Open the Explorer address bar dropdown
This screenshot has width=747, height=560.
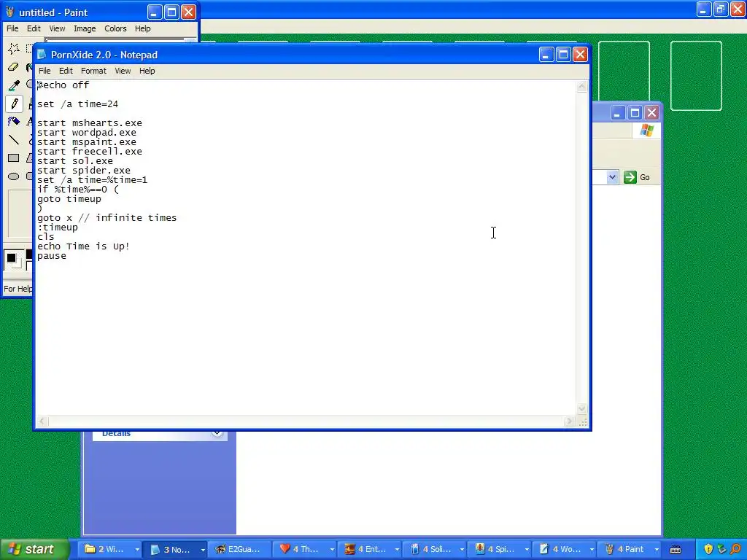point(612,178)
